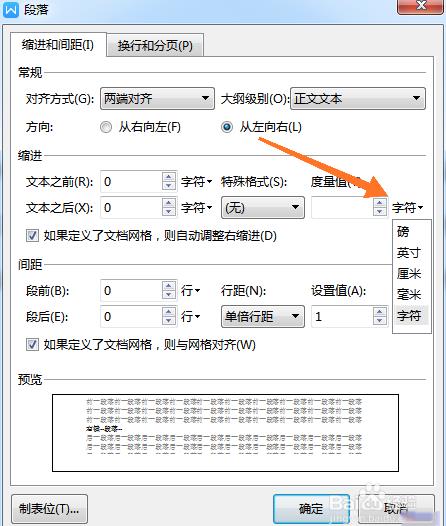Open the 特殊格式 (无) dropdown
Screen dimensions: 446x526
[263, 208]
